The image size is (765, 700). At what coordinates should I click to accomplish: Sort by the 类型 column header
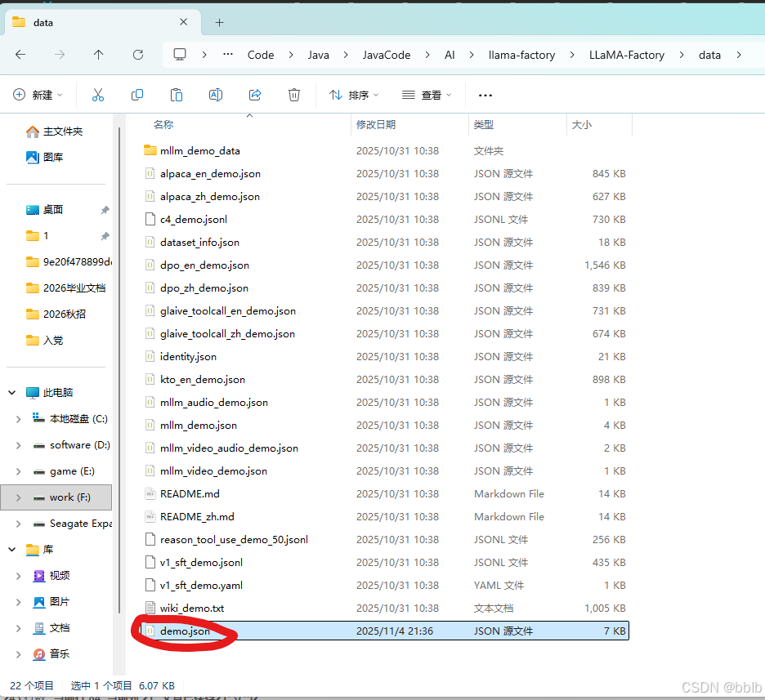point(484,125)
